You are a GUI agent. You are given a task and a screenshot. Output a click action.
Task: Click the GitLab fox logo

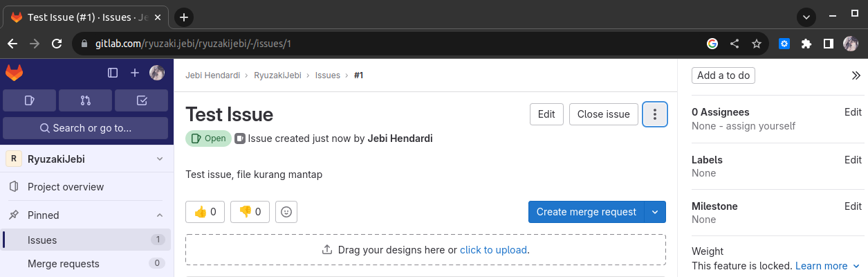tap(15, 73)
